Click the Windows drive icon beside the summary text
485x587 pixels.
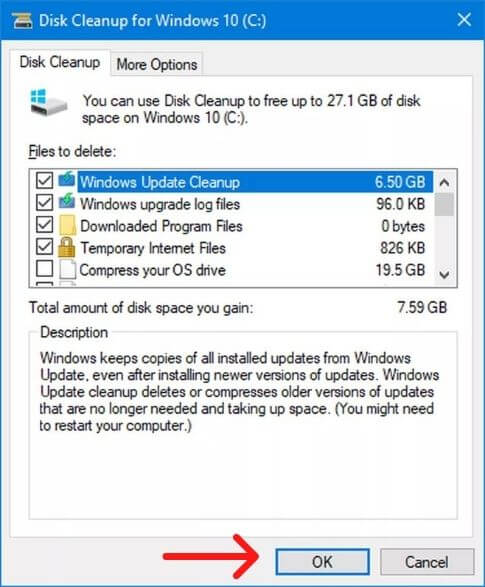[49, 102]
